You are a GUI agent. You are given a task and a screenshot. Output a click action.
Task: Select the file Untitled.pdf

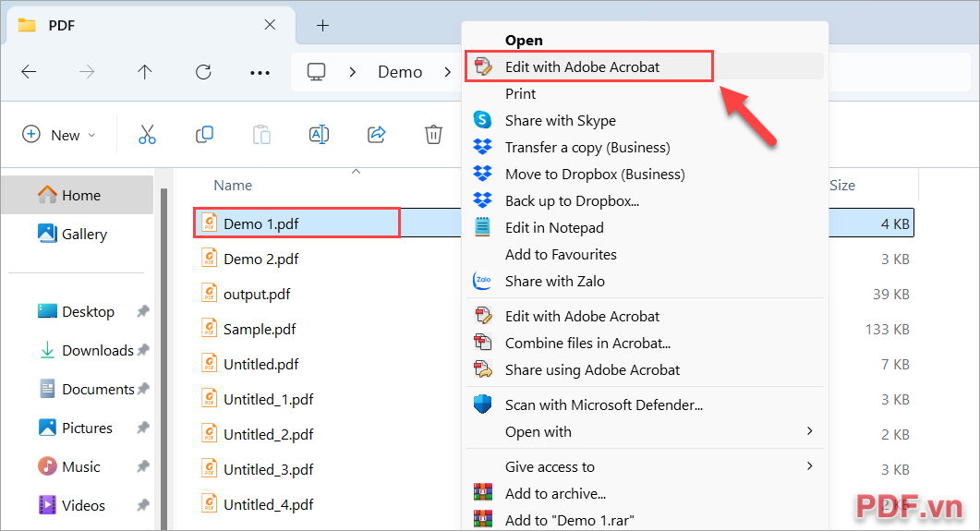tap(260, 364)
